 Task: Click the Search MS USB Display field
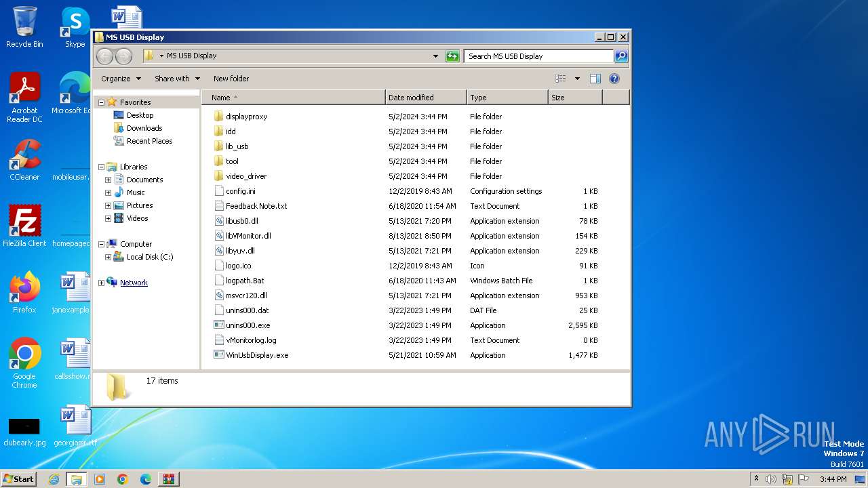[x=539, y=56]
